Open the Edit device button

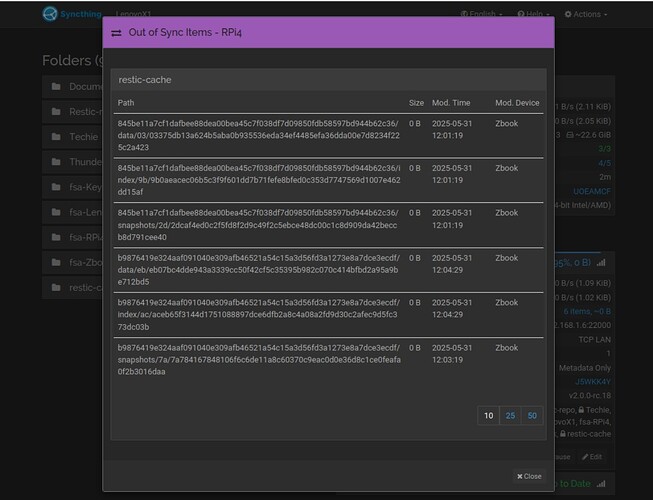pos(592,457)
